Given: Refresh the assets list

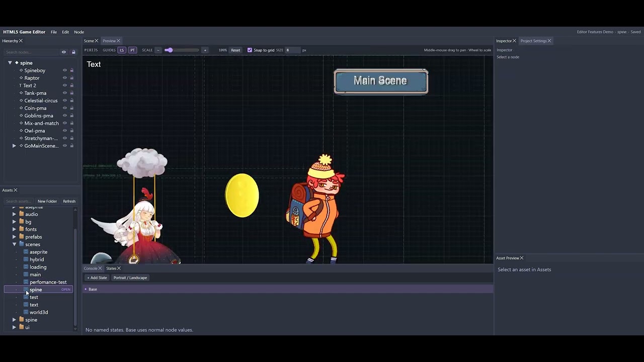Looking at the screenshot, I should click(x=69, y=201).
